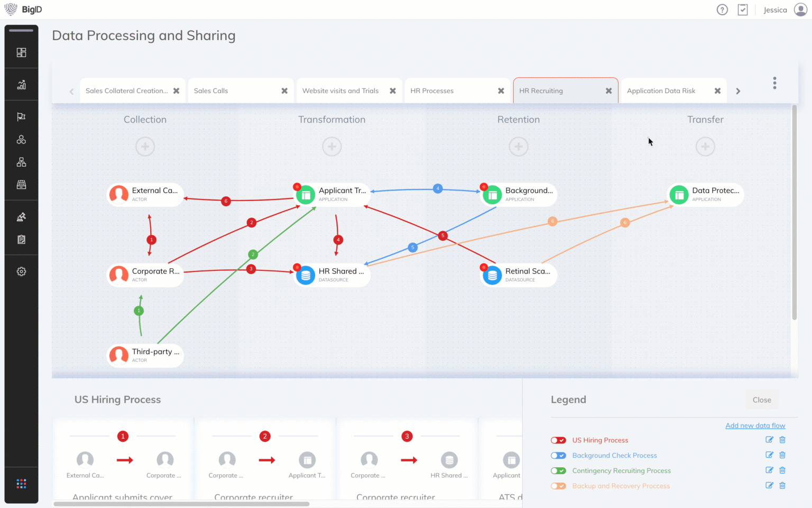This screenshot has height=508, width=812.
Task: Edit the US Hiring Process flow
Action: pyautogui.click(x=769, y=440)
